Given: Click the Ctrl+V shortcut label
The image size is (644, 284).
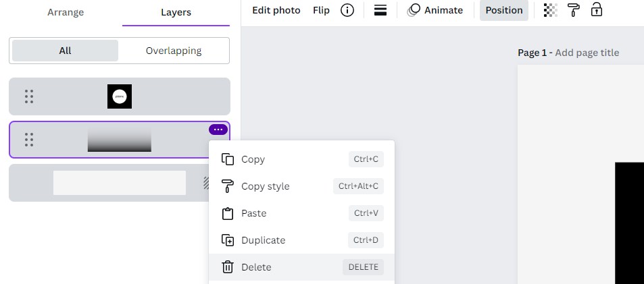Looking at the screenshot, I should (366, 214).
